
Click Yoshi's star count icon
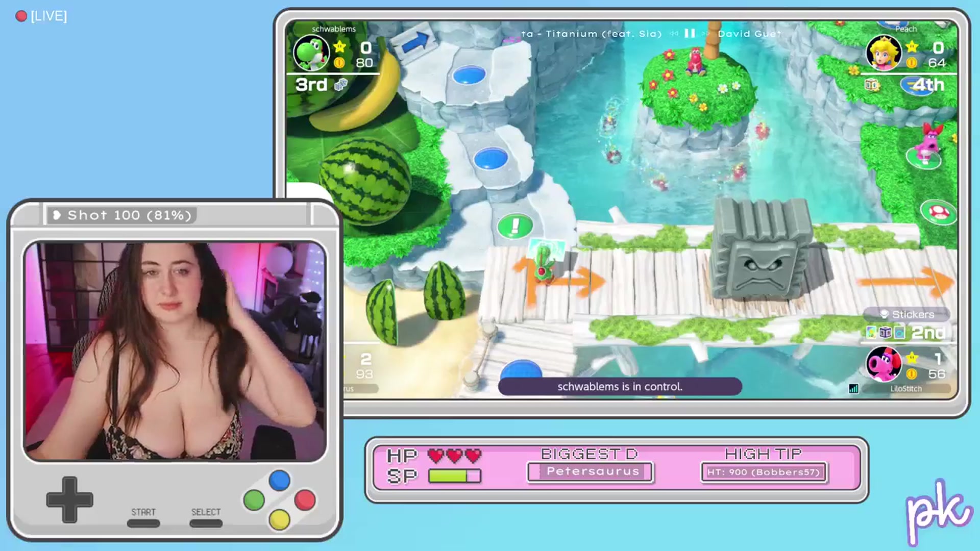pyautogui.click(x=339, y=47)
